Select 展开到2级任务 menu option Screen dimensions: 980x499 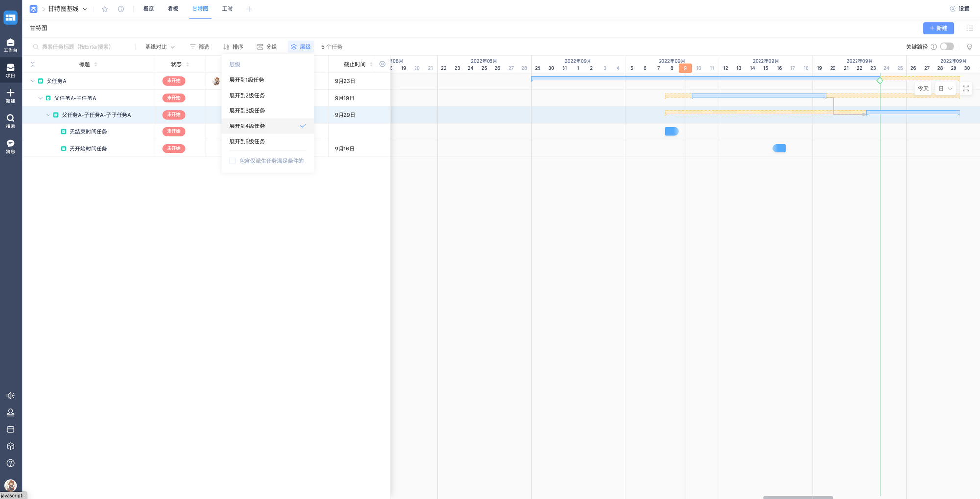247,96
